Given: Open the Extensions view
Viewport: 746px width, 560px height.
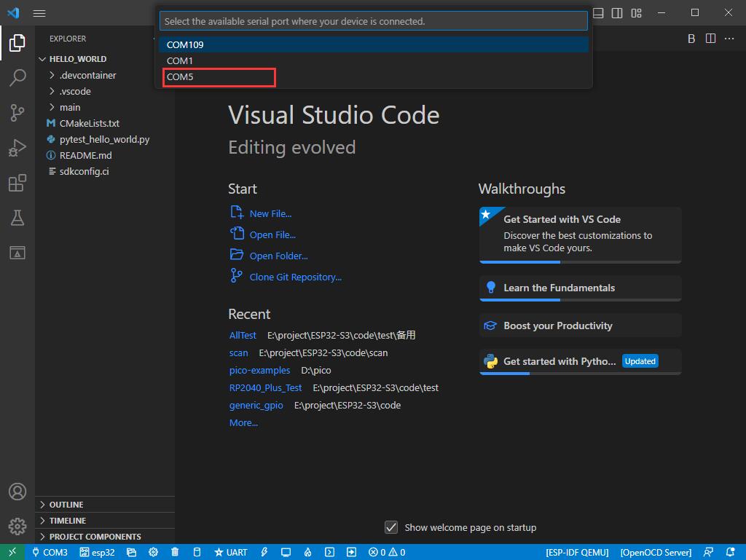Looking at the screenshot, I should point(17,183).
